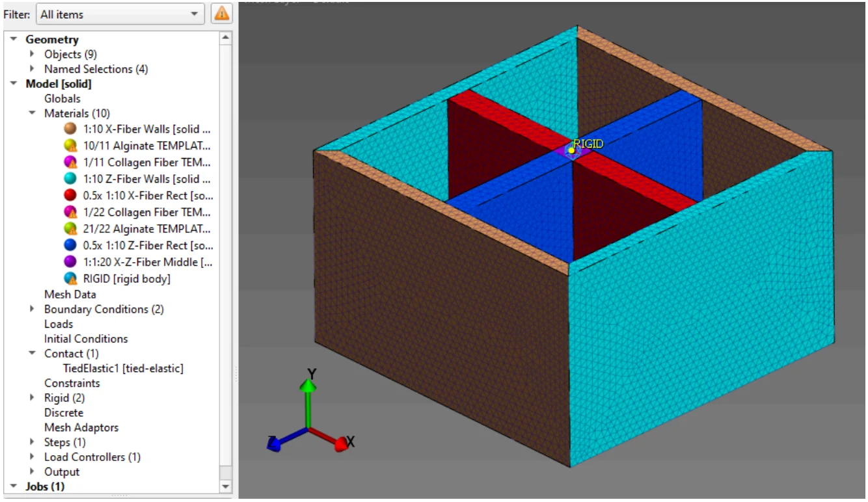Viewport: 868px width, 502px height.
Task: Click the blue 0.5x 1:10 Z-Fiber Rect sphere
Action: 71,245
